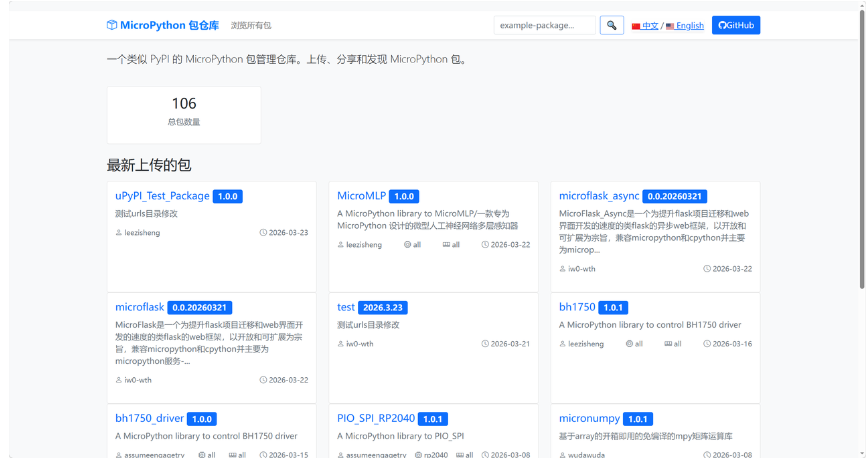
Task: Click the Chinese flag icon
Action: (636, 26)
